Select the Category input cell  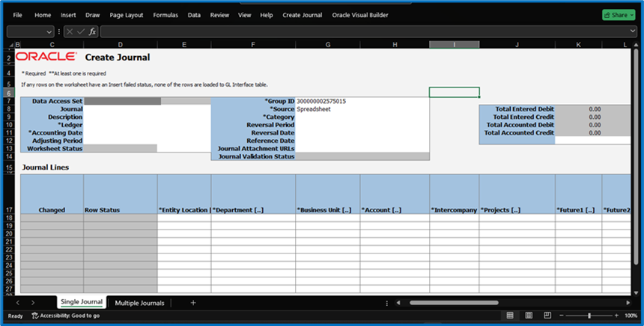click(x=362, y=117)
